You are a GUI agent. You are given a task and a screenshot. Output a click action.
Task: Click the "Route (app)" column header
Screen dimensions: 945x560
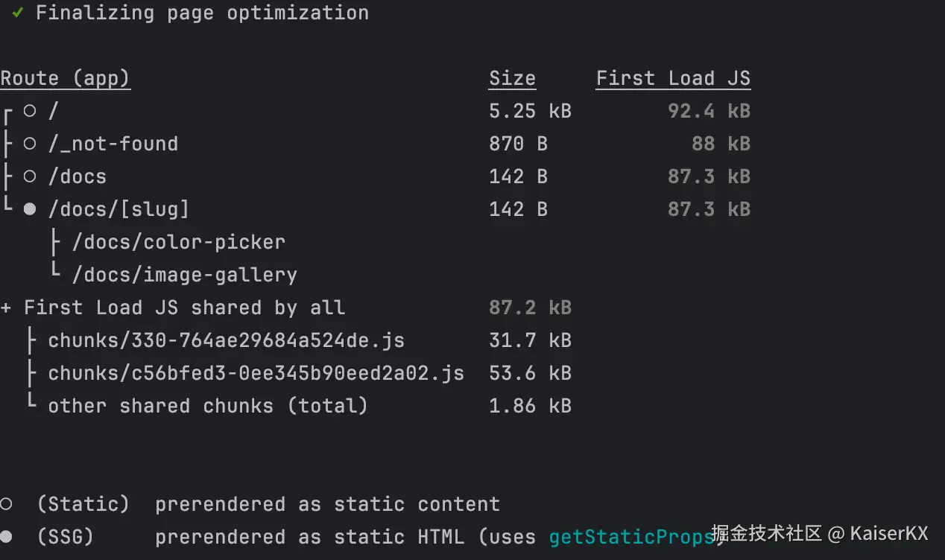(x=66, y=78)
